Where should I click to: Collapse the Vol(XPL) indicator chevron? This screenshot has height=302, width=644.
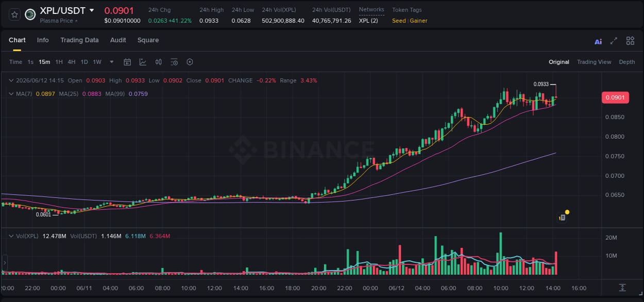[11, 236]
